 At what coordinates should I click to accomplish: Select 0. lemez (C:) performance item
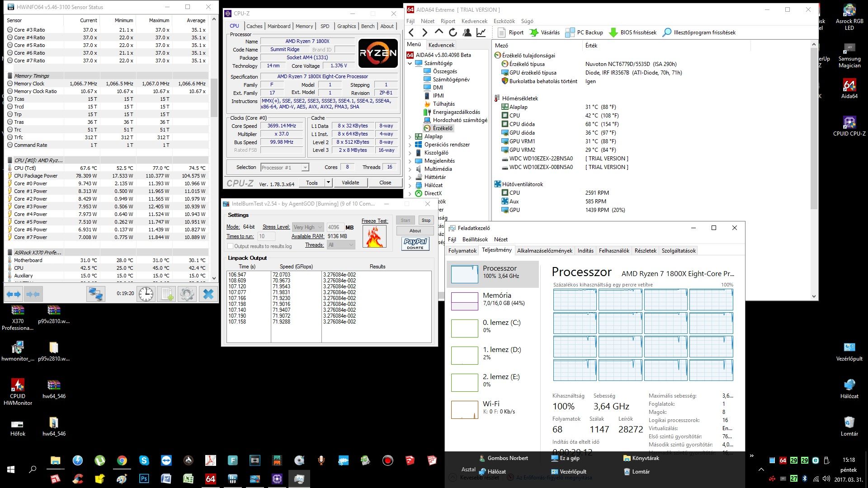493,328
